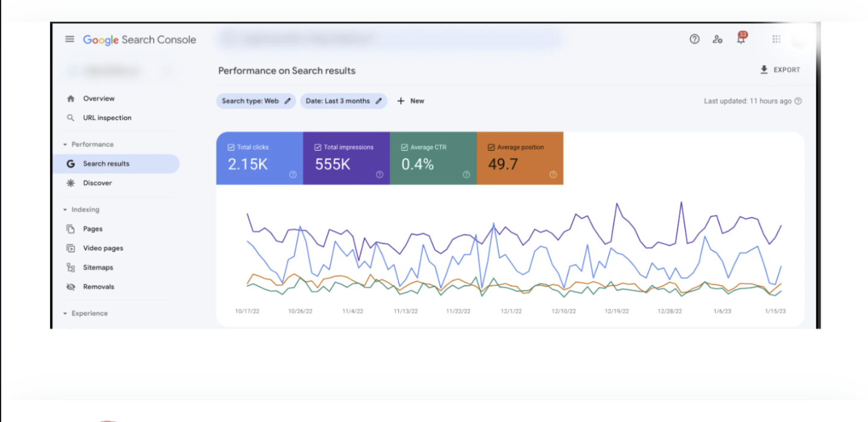
Task: Click the Performance on Search results heading
Action: pyautogui.click(x=287, y=71)
